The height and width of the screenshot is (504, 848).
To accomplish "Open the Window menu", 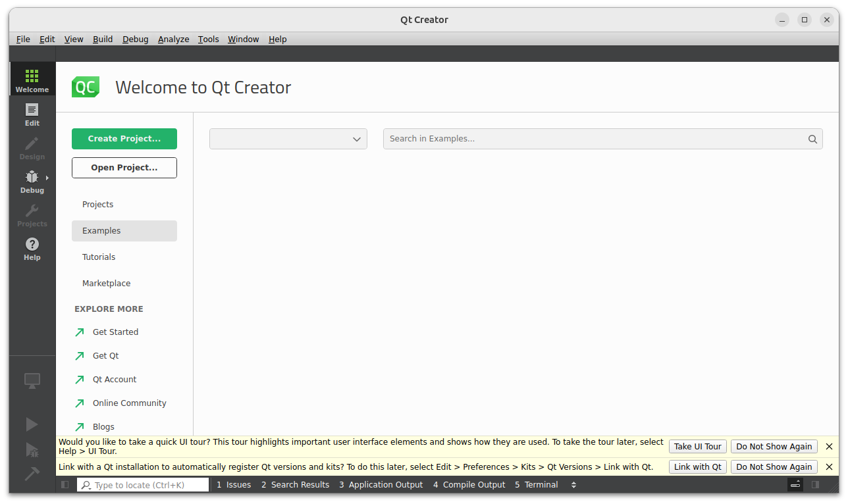I will click(x=244, y=39).
